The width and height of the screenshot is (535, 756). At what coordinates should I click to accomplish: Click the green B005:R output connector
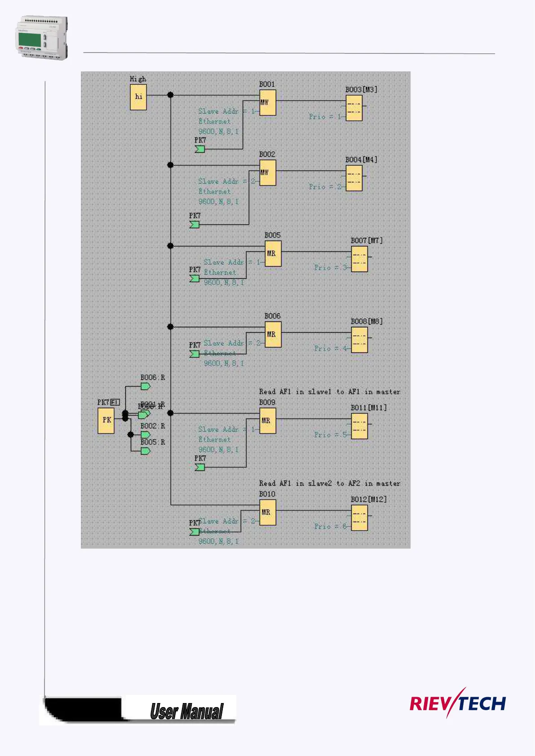click(x=146, y=451)
